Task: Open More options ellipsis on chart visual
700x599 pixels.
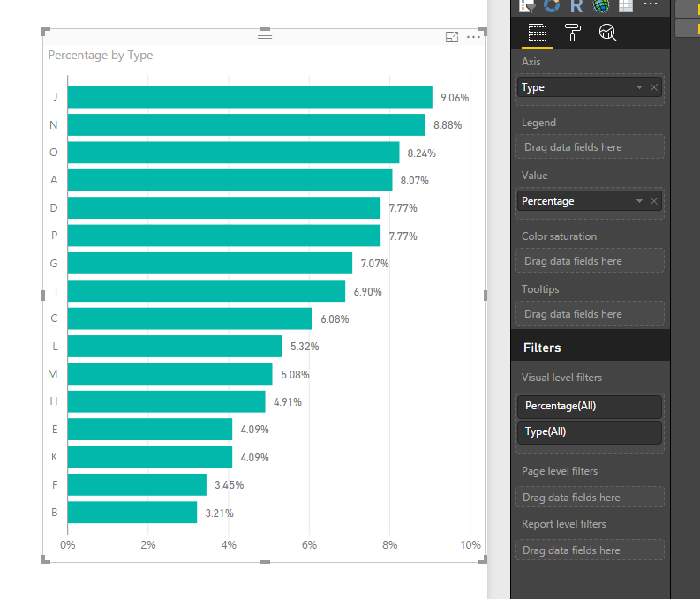Action: (473, 37)
